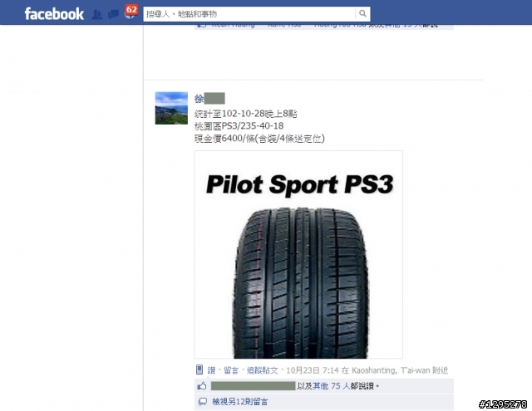Viewport: 532px width, 411px height.
Task: Click the greyed-out liker name link
Action: (253, 386)
